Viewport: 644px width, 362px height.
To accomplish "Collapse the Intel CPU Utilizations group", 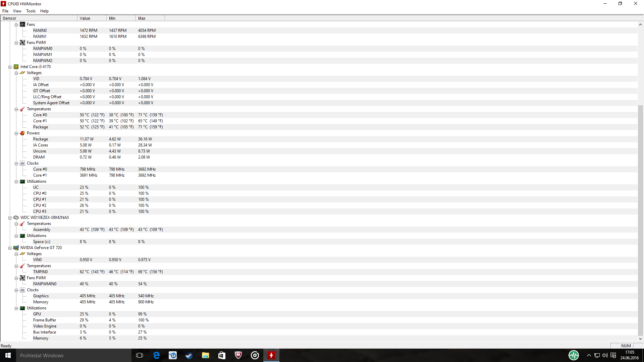I will pos(16,182).
